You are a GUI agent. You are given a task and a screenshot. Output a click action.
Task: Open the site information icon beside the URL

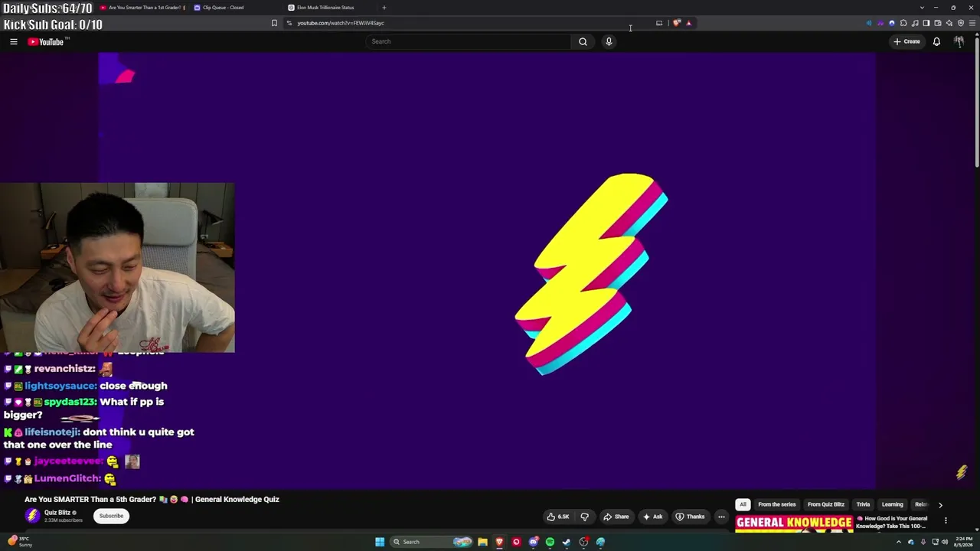(289, 23)
